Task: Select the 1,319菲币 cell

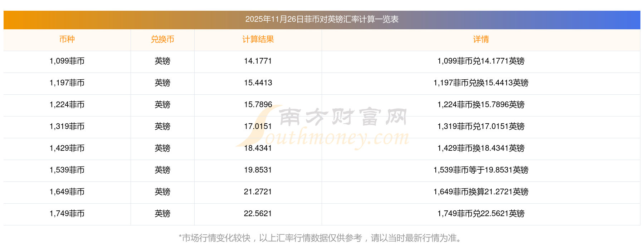Action: click(x=67, y=126)
